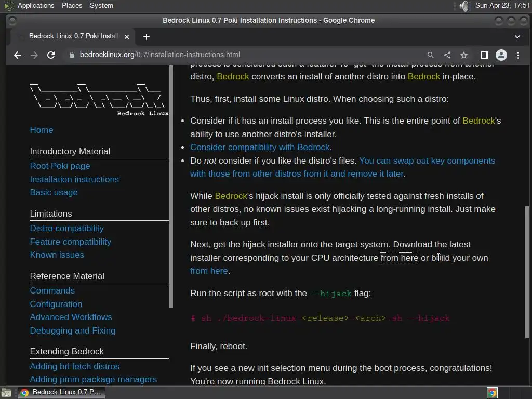Screen dimensions: 532x399
Task: Open the Known issues link
Action: (x=57, y=255)
